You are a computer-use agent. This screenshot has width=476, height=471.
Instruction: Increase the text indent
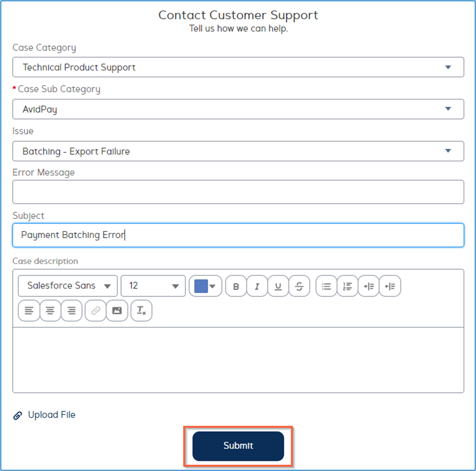coord(368,286)
